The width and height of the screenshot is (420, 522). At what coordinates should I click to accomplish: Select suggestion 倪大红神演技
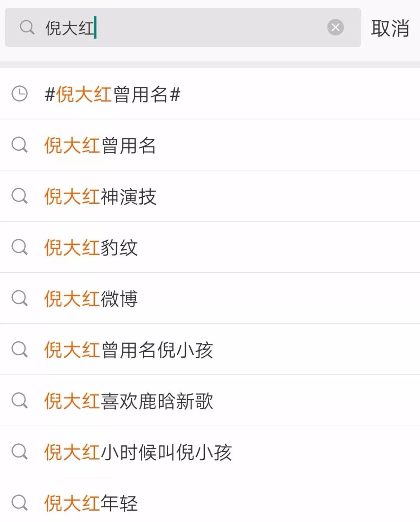click(210, 196)
